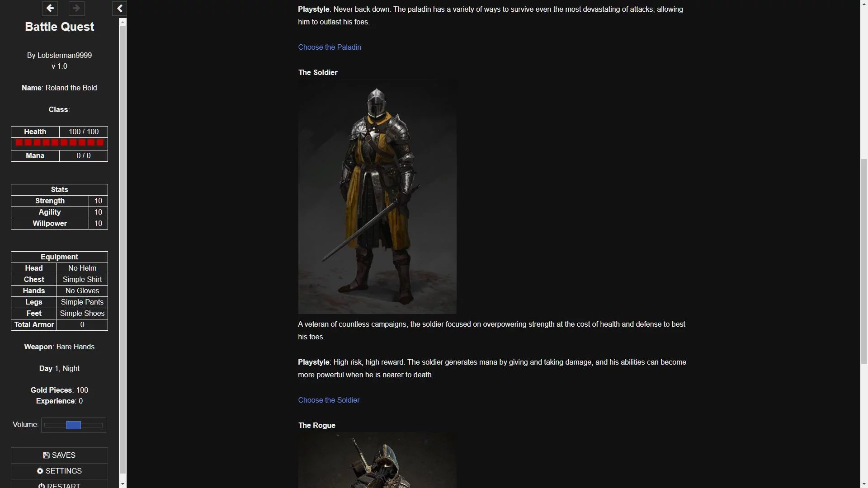Click the Rogue character portrait

pyautogui.click(x=377, y=460)
